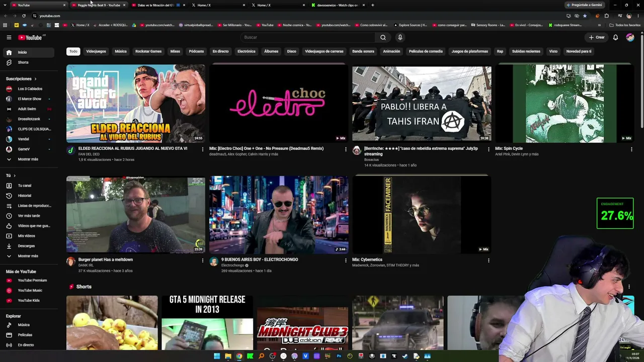This screenshot has height=362, width=644.
Task: Play the Spin Cycle mix thumbnail
Action: pos(565,104)
